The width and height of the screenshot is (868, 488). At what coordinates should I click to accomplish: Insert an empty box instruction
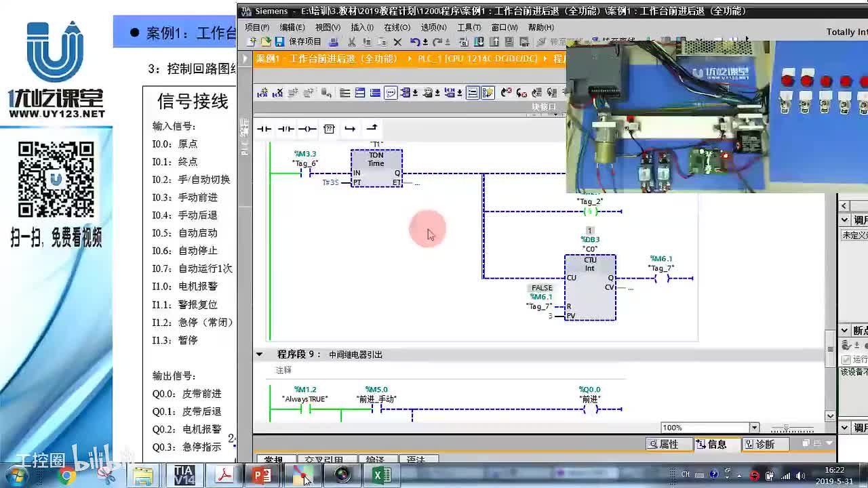pos(329,128)
